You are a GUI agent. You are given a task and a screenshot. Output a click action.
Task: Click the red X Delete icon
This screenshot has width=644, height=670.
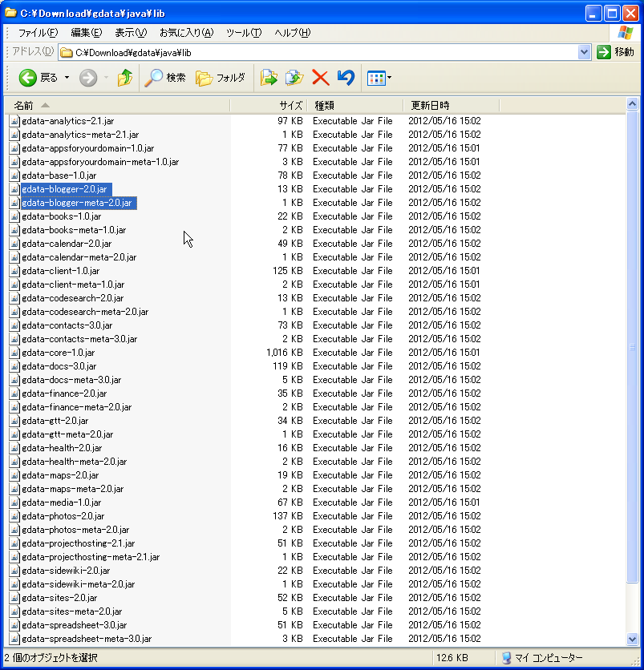320,78
